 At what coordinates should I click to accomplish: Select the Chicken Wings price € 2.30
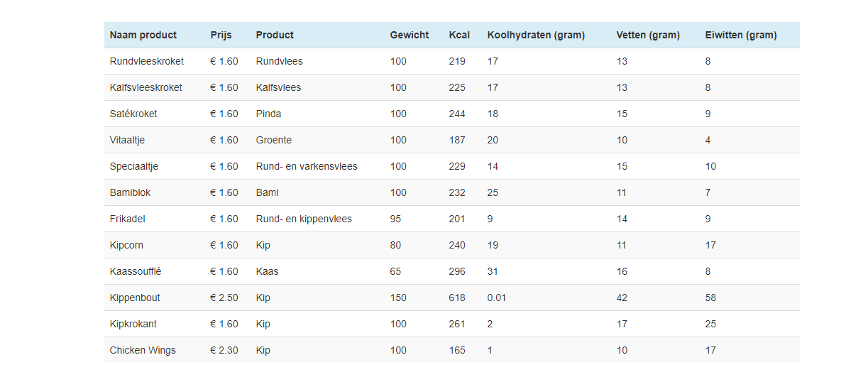pos(224,350)
